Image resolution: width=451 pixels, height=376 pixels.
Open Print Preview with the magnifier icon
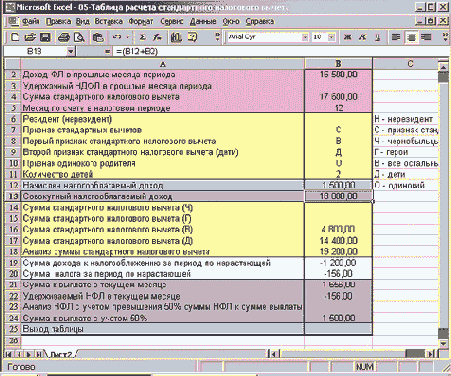coord(79,37)
